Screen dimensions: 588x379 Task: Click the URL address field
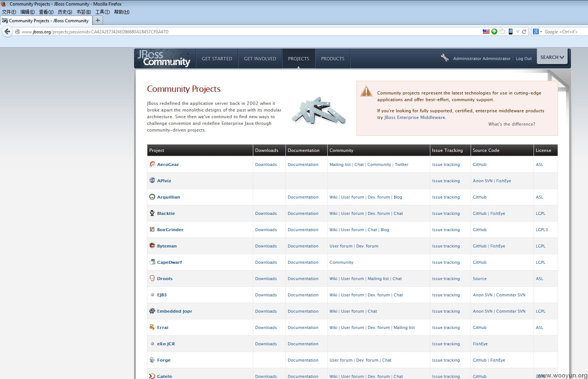click(248, 32)
